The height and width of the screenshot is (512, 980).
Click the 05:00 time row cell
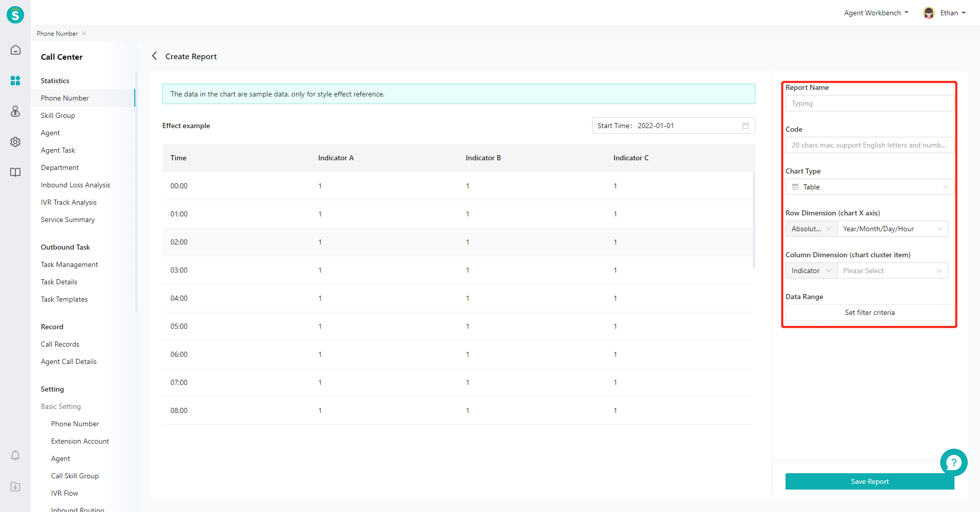tap(179, 326)
